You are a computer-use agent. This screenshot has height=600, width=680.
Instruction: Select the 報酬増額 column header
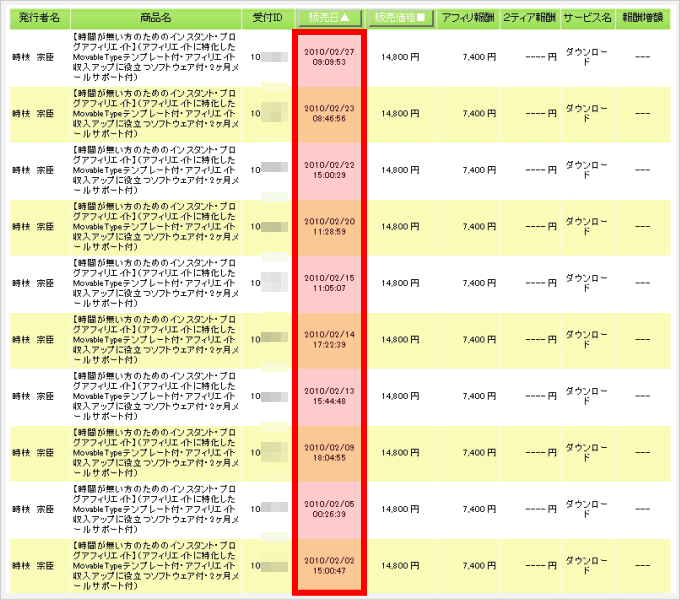point(643,18)
